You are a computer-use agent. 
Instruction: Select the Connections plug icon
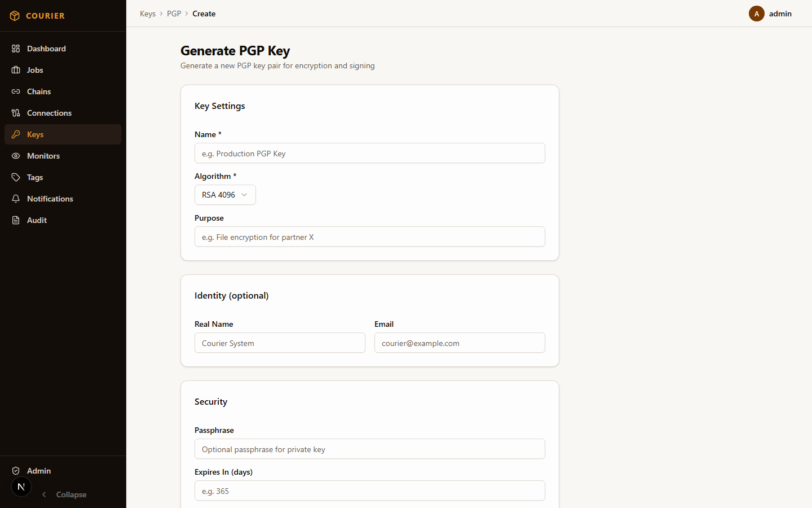coord(16,113)
